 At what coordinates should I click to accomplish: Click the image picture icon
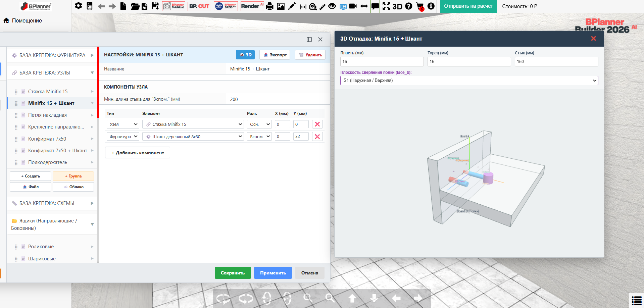(281, 6)
